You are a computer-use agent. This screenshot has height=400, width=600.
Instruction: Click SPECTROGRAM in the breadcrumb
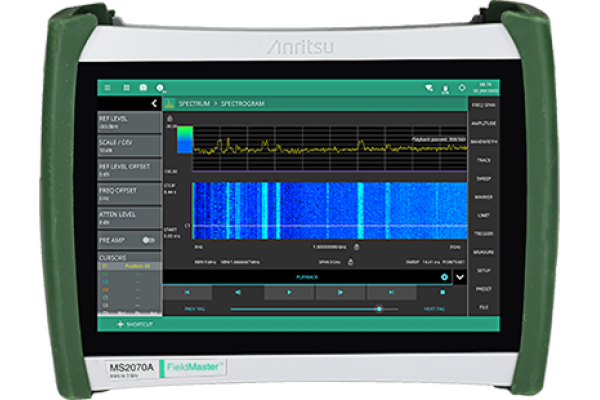(x=243, y=103)
